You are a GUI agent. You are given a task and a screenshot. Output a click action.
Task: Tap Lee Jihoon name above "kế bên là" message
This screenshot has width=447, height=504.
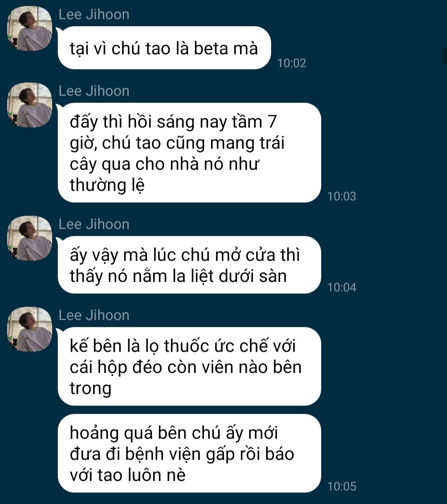tap(94, 315)
